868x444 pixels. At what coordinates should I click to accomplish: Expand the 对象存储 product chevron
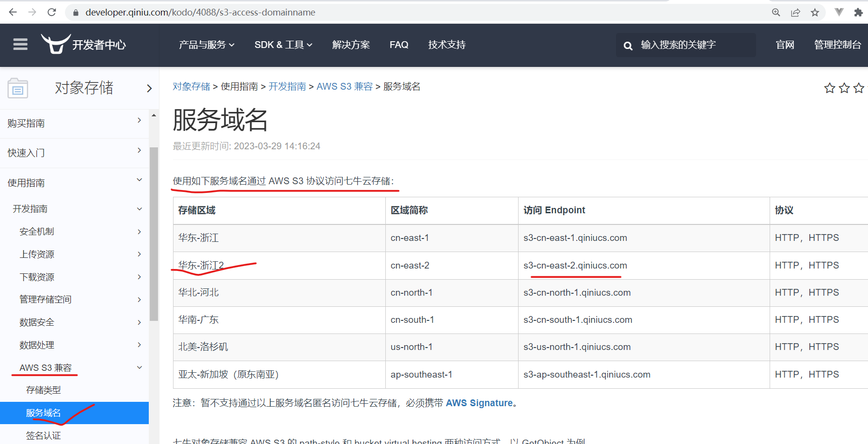tap(149, 88)
